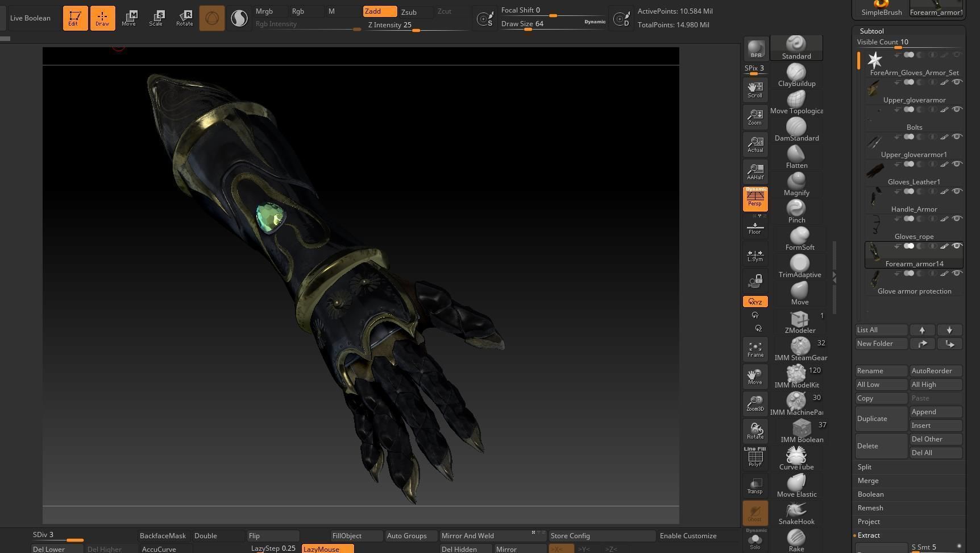The height and width of the screenshot is (553, 980).
Task: Select the ClayBuildup brush
Action: [796, 74]
